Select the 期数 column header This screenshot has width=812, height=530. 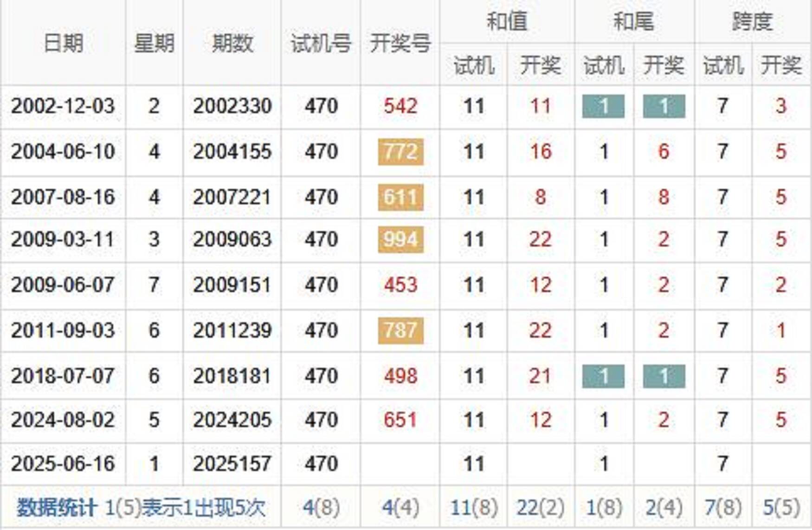point(232,44)
